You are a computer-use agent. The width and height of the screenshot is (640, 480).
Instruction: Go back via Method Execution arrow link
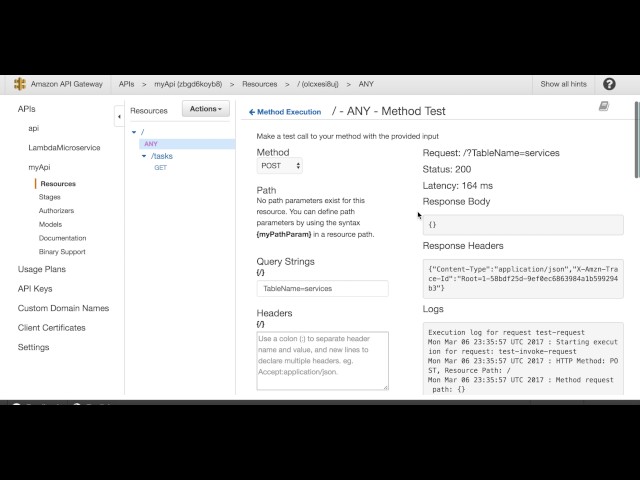(284, 112)
